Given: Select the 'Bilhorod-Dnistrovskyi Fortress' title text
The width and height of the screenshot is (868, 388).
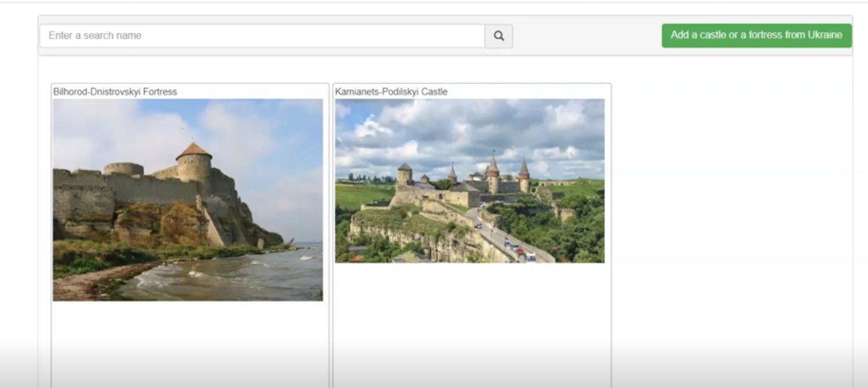Looking at the screenshot, I should [x=115, y=92].
